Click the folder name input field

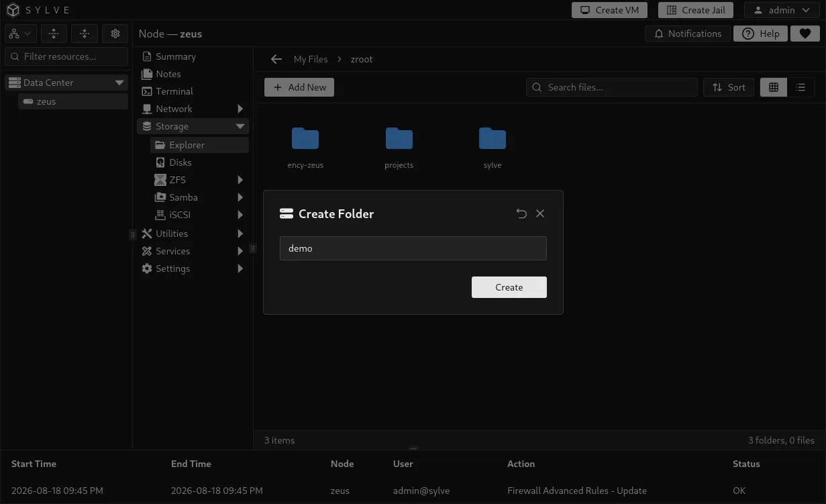[413, 248]
